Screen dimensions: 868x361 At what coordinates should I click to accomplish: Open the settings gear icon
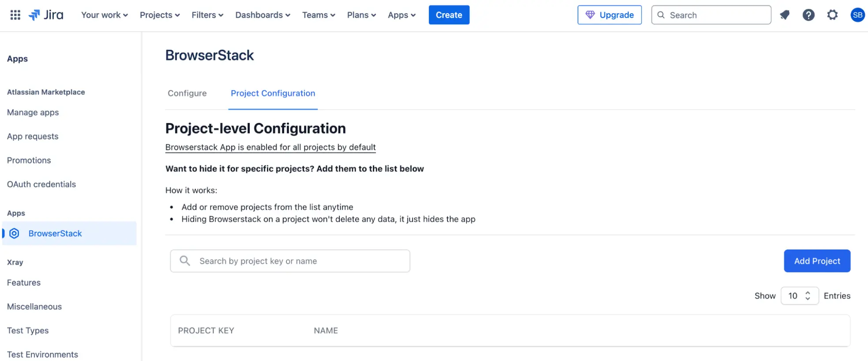click(x=832, y=15)
